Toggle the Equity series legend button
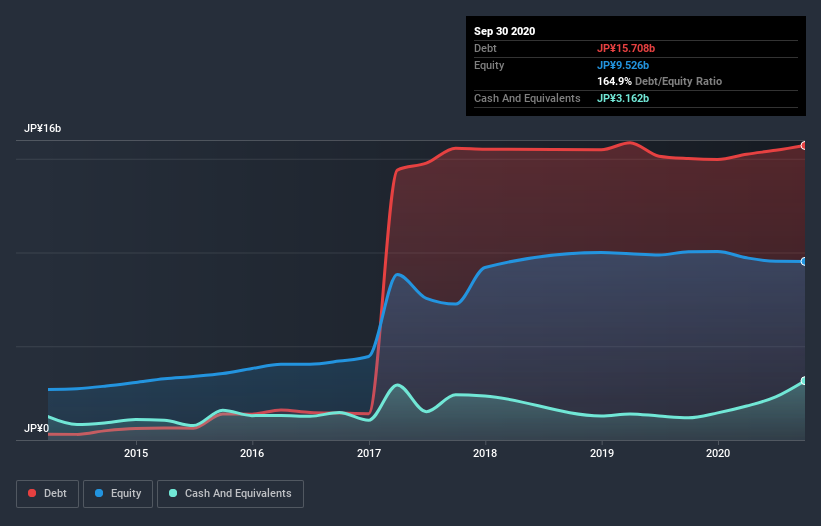The width and height of the screenshot is (821, 526). 118,494
